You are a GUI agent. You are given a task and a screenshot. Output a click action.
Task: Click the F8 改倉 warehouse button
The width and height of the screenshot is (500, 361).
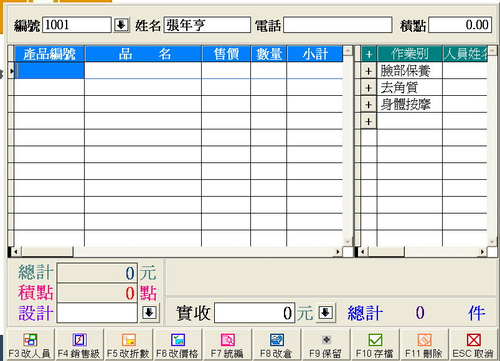(x=276, y=345)
